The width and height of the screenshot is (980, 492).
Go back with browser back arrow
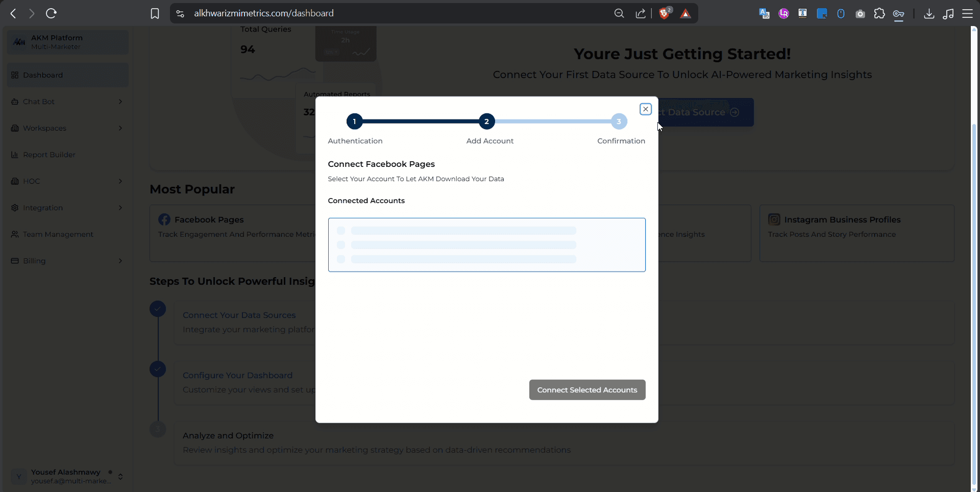[14, 14]
